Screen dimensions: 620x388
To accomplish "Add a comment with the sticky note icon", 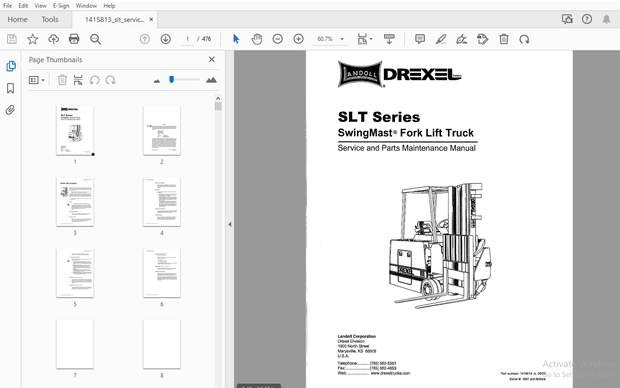I will (420, 39).
